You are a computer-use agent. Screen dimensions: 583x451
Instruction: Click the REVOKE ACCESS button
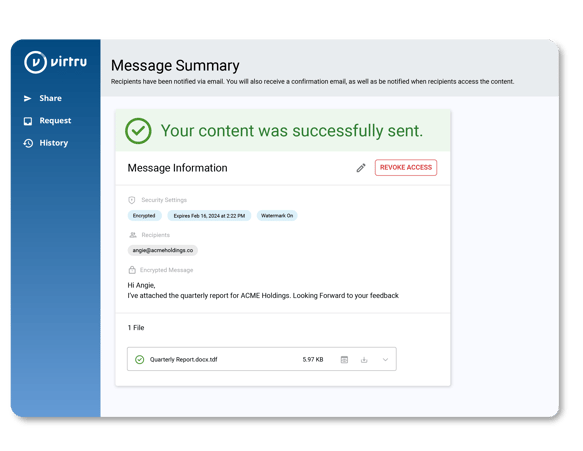click(x=406, y=168)
